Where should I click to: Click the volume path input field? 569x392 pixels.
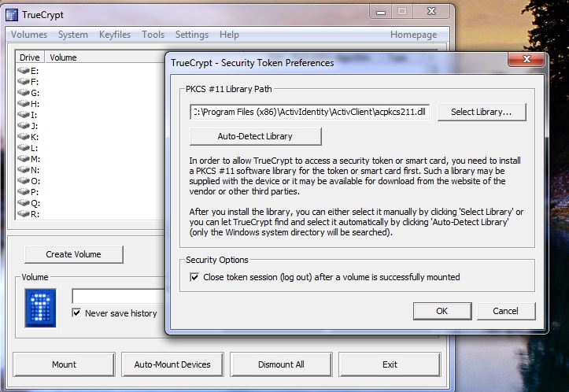(118, 296)
